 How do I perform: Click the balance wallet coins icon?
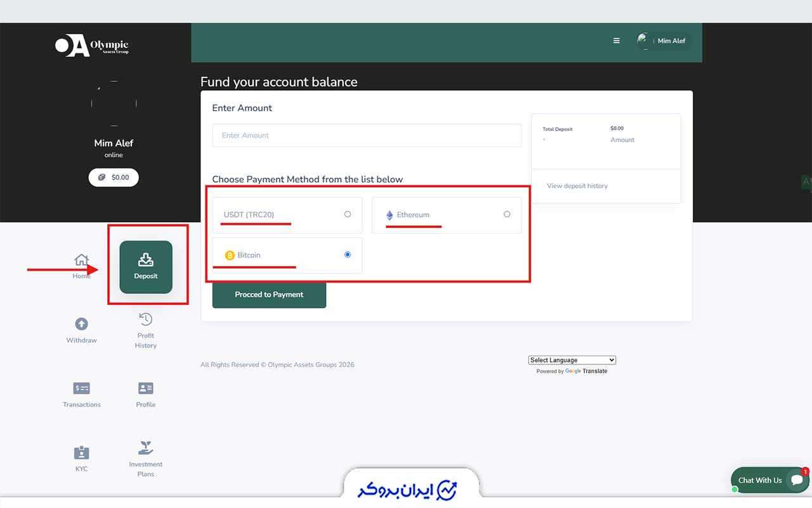coord(101,178)
